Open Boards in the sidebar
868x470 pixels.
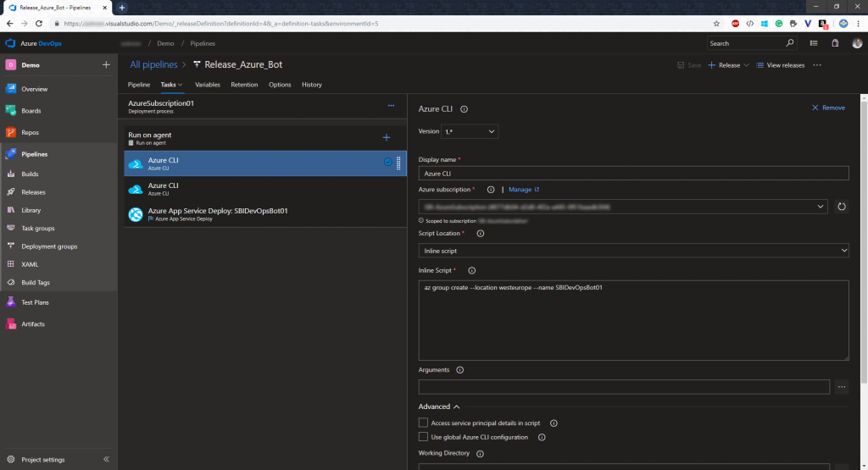pos(31,111)
